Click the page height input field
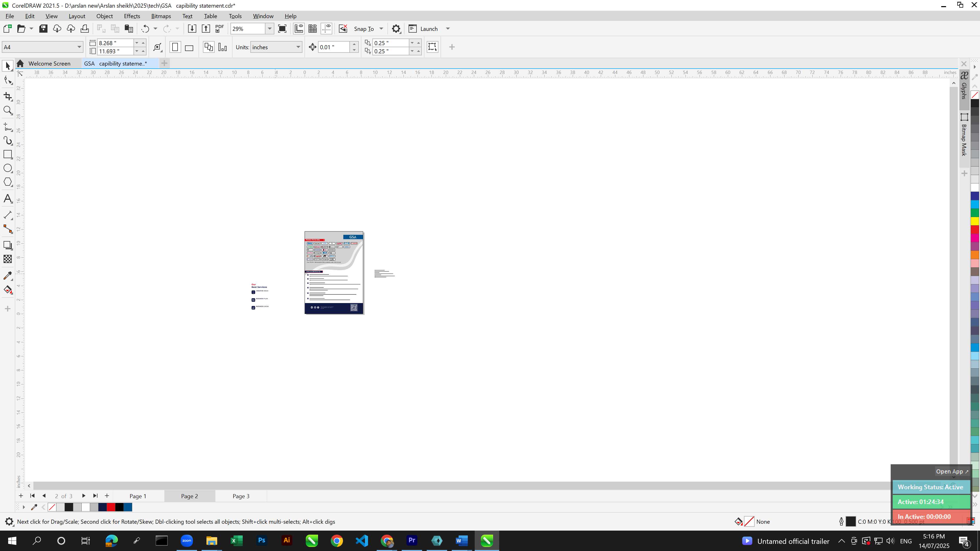The width and height of the screenshot is (980, 551). point(115,51)
